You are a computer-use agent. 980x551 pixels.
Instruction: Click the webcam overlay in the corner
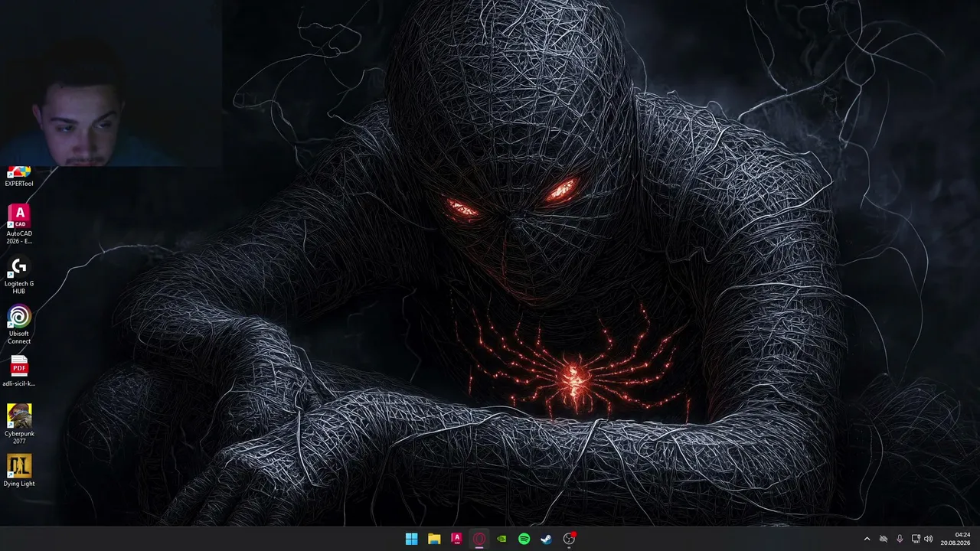click(111, 83)
